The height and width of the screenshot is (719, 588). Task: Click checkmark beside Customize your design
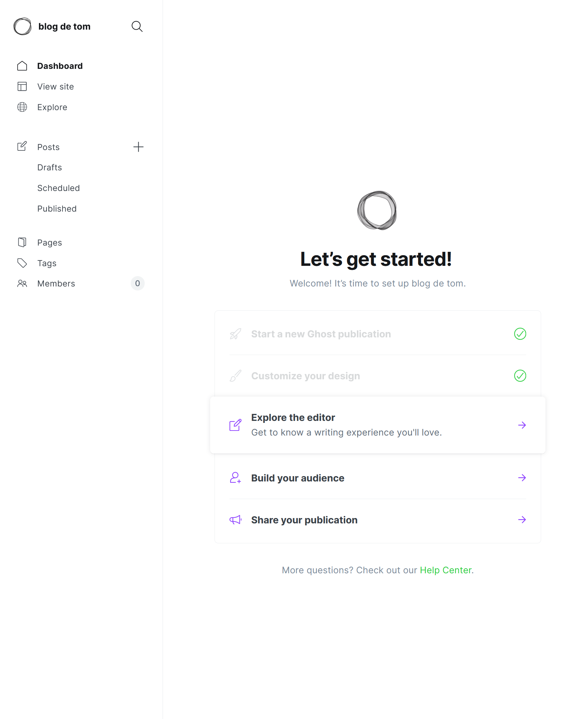coord(520,376)
